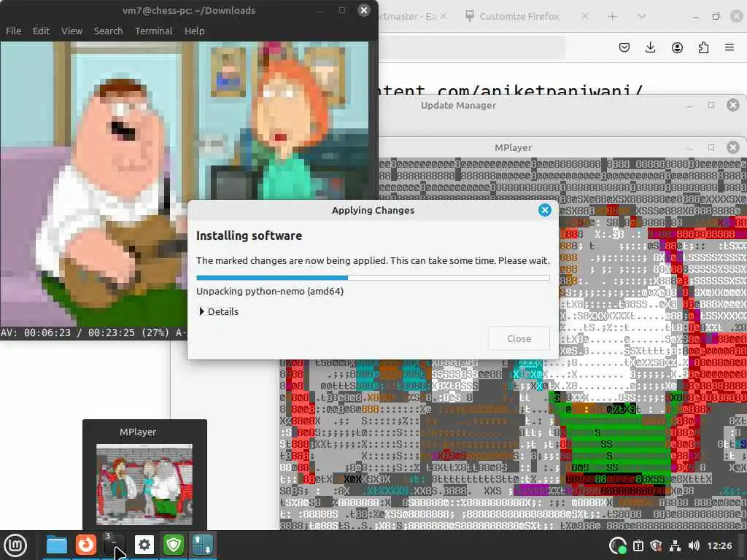Click the terminal group icon in taskbar
Viewport: 747px width, 560px height.
115,545
